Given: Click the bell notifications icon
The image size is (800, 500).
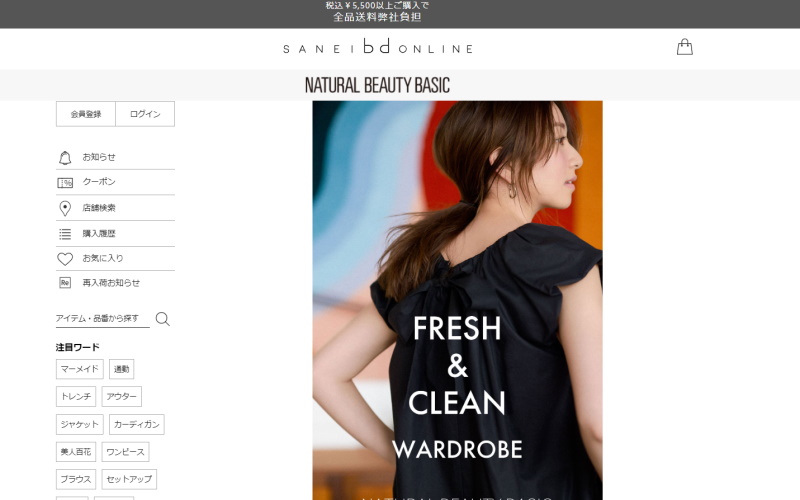Looking at the screenshot, I should coord(65,157).
